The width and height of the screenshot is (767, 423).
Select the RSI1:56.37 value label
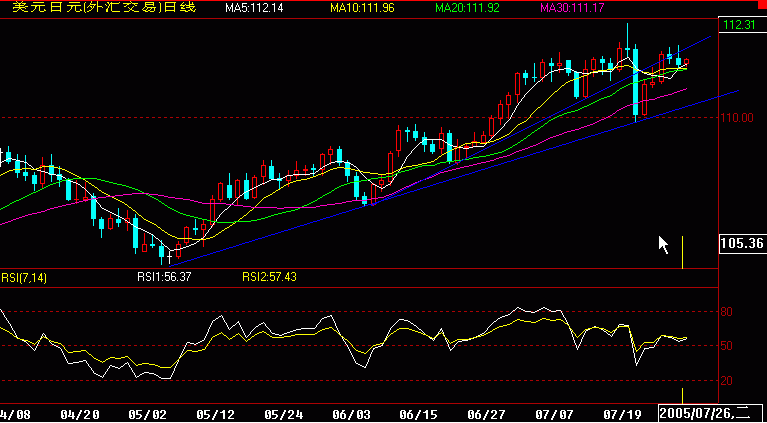point(164,277)
